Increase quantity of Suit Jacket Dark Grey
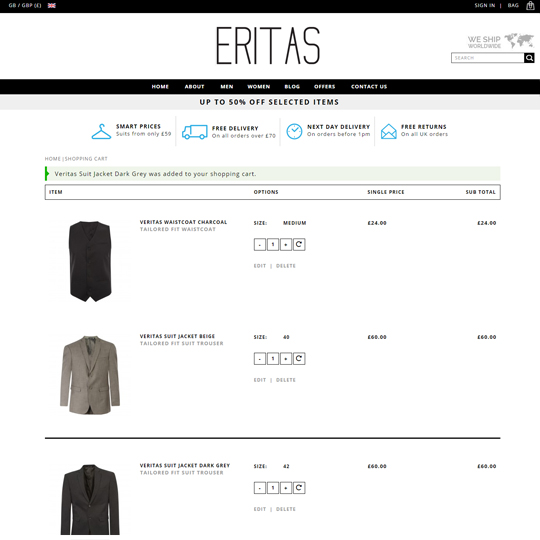The width and height of the screenshot is (540, 540). (x=286, y=488)
